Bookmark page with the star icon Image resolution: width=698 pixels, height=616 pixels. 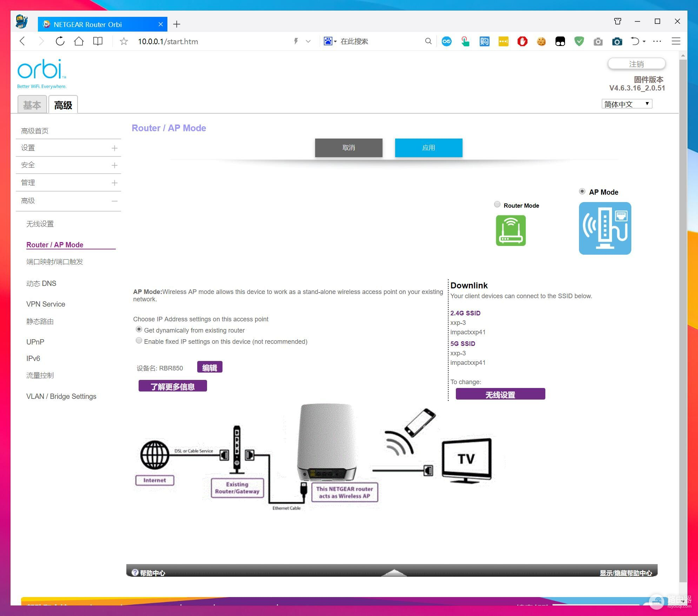coord(124,41)
